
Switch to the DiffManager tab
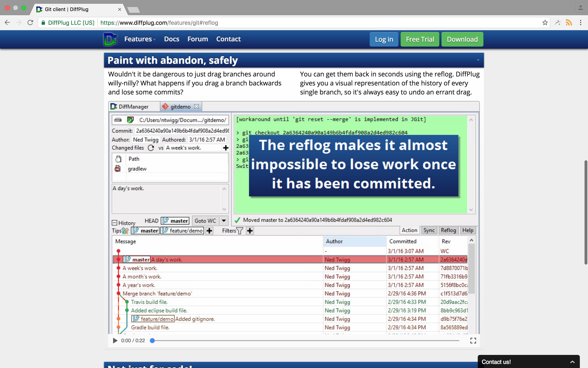(x=134, y=106)
